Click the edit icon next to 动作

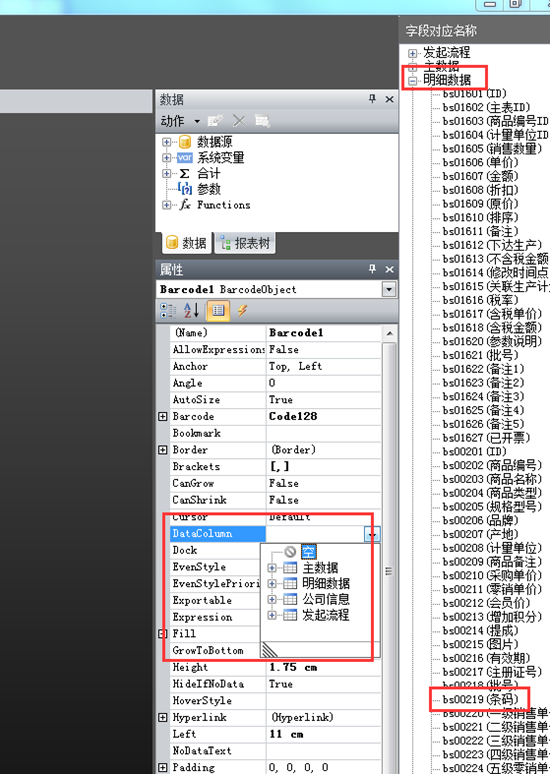[215, 121]
